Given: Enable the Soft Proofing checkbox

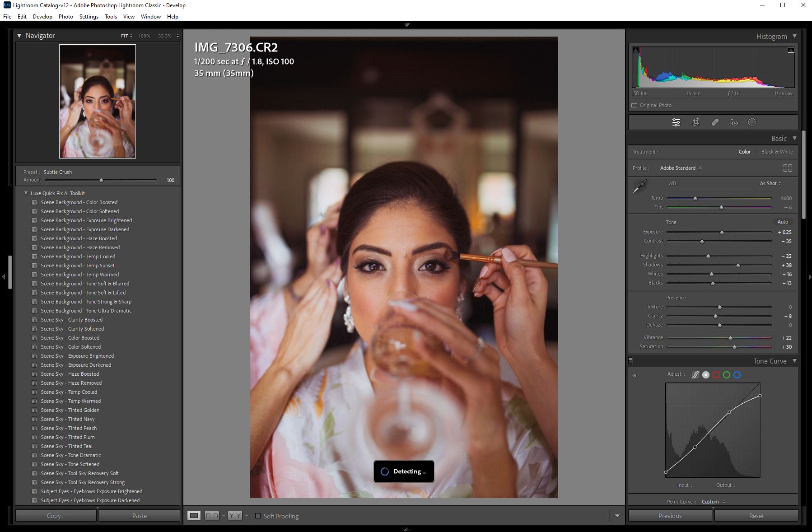Looking at the screenshot, I should tap(258, 516).
